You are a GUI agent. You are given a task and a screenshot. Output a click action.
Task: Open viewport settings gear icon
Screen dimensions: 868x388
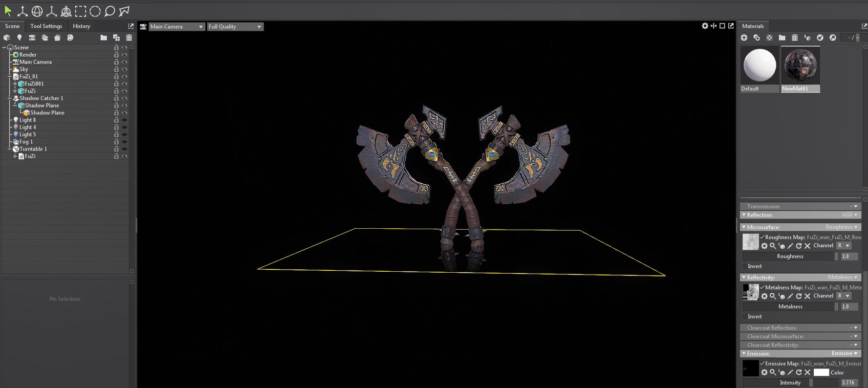[x=705, y=26]
